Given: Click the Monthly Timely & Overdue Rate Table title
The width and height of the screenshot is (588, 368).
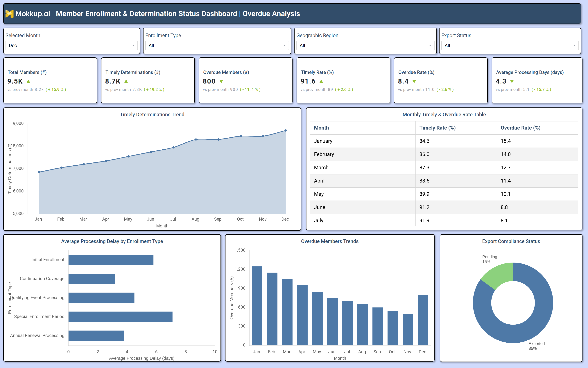Looking at the screenshot, I should pyautogui.click(x=444, y=115).
